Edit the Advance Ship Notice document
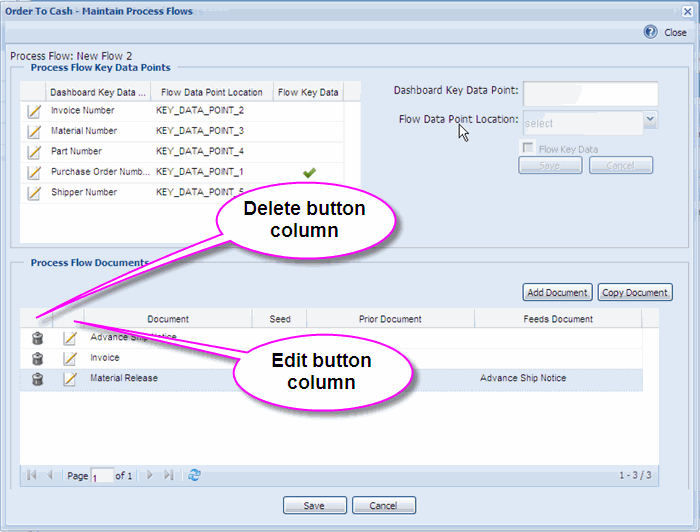Screen dimensions: 700x532 pos(70,338)
